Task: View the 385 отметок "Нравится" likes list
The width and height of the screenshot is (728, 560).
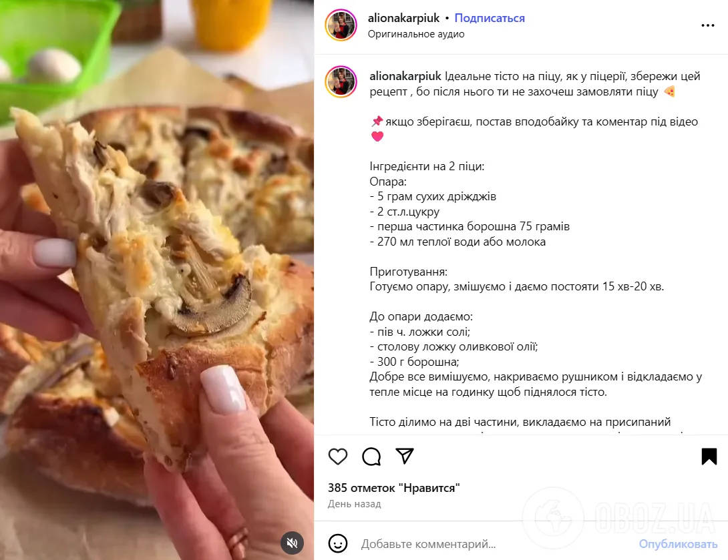Action: 393,488
